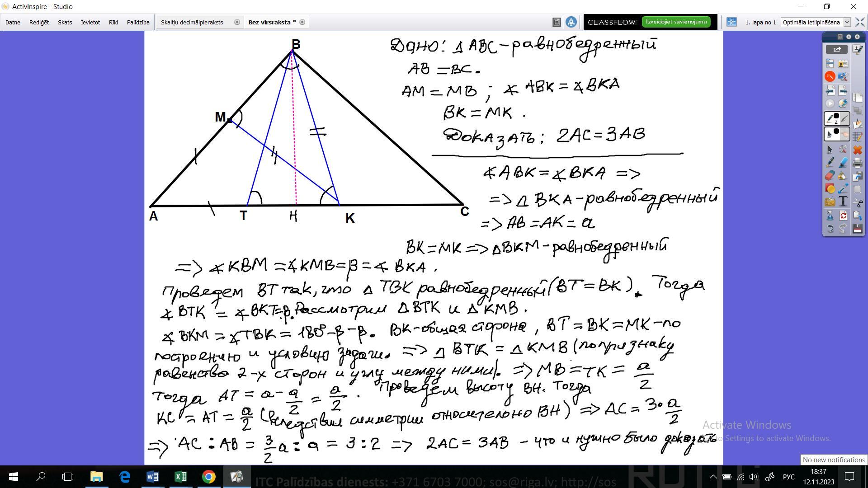Go to next page arrow
868x488 pixels.
(843, 90)
